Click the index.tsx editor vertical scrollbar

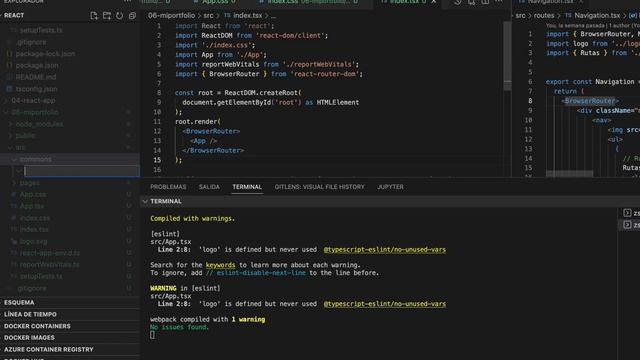tap(507, 55)
